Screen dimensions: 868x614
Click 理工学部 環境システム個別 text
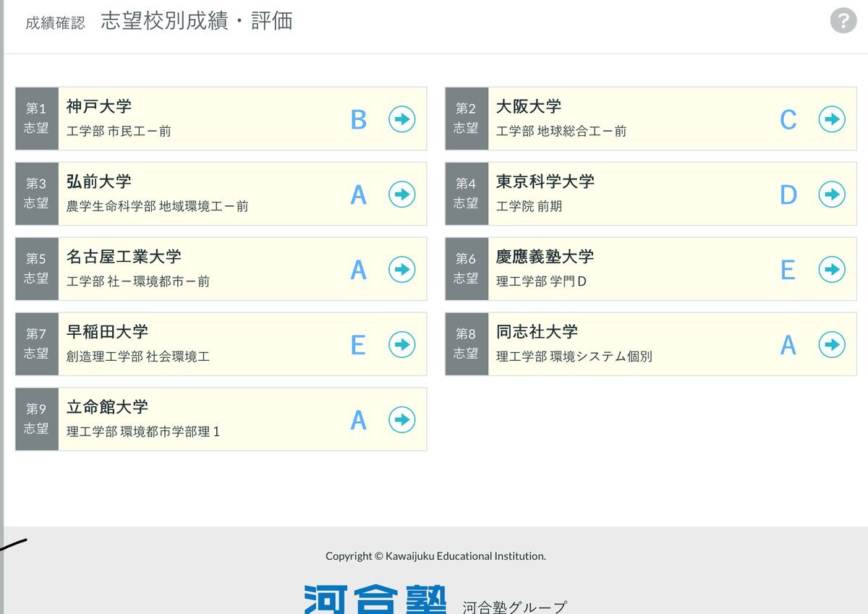574,357
